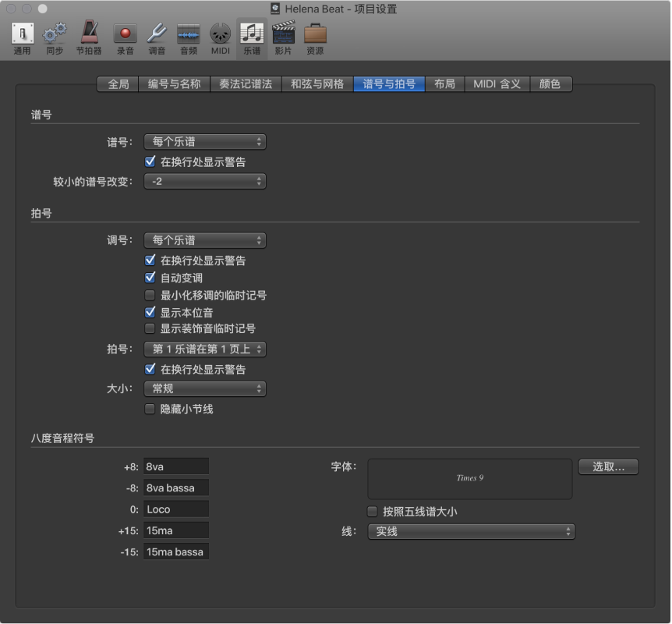
Task: Click the 选取… font button
Action: click(608, 466)
